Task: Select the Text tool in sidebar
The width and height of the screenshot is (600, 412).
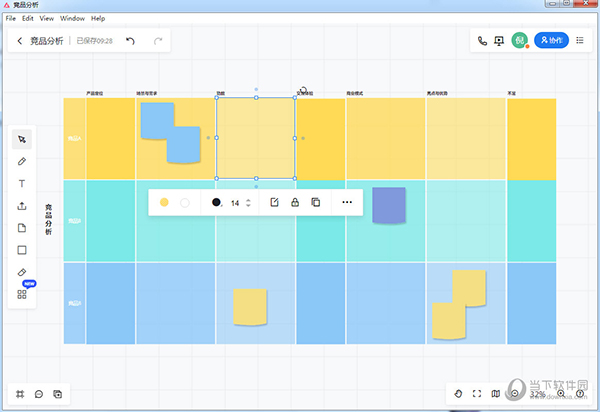Action: (x=22, y=184)
